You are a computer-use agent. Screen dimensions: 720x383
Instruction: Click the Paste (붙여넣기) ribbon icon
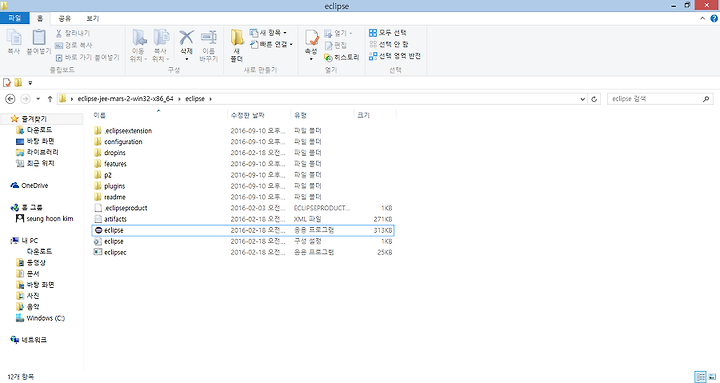(x=39, y=42)
